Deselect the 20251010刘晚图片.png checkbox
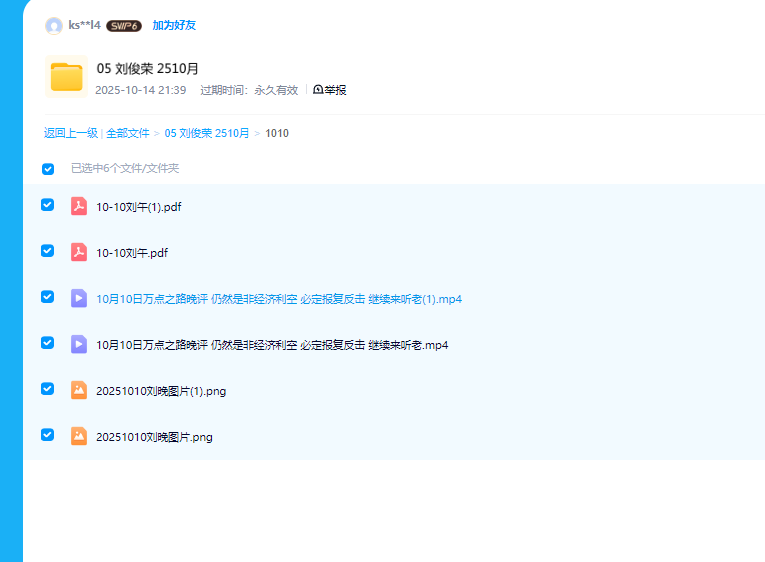This screenshot has height=562, width=765. pos(47,435)
